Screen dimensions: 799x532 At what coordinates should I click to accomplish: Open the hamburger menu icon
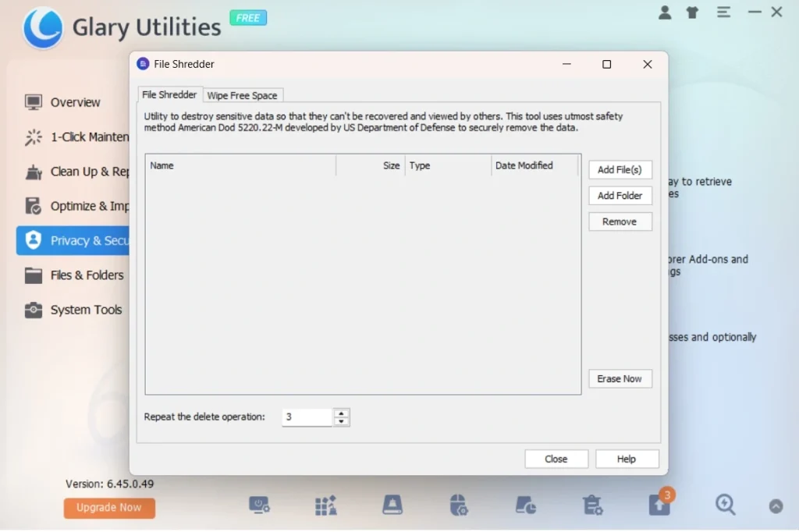[x=723, y=12]
